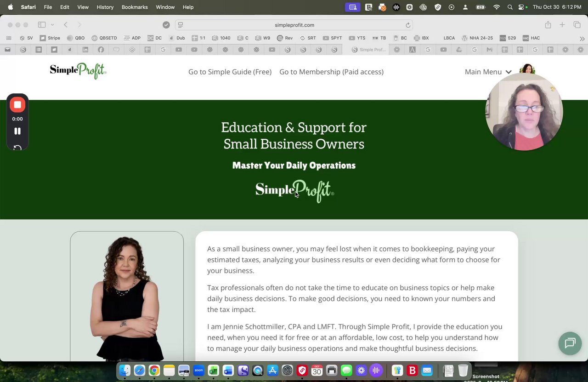This screenshot has height=382, width=588.
Task: Click the battery status icon
Action: pyautogui.click(x=481, y=7)
